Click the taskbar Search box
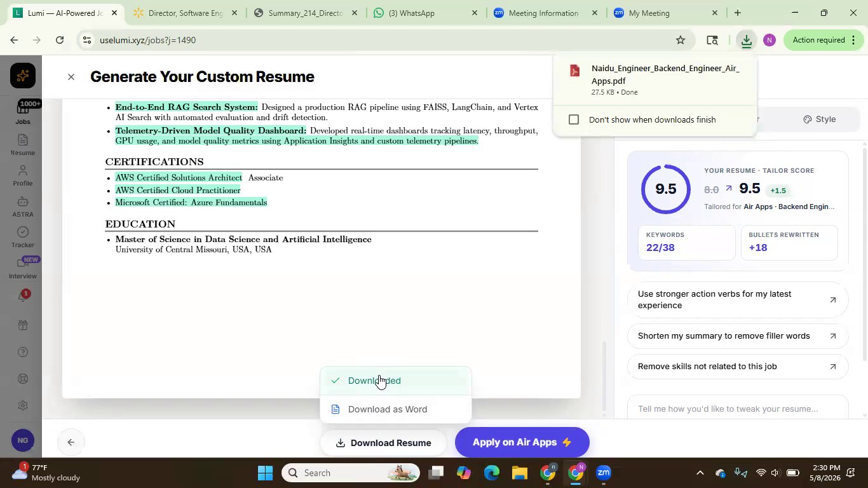 pyautogui.click(x=350, y=473)
